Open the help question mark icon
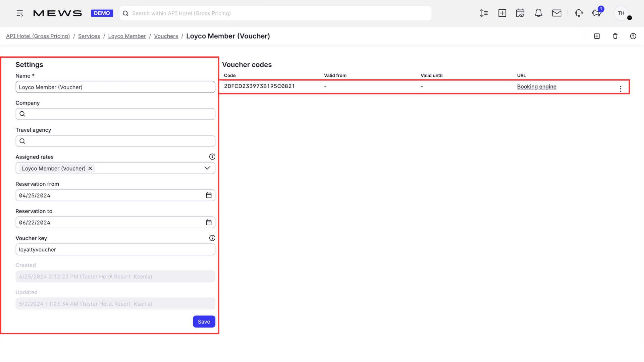The height and width of the screenshot is (362, 644). tap(633, 36)
